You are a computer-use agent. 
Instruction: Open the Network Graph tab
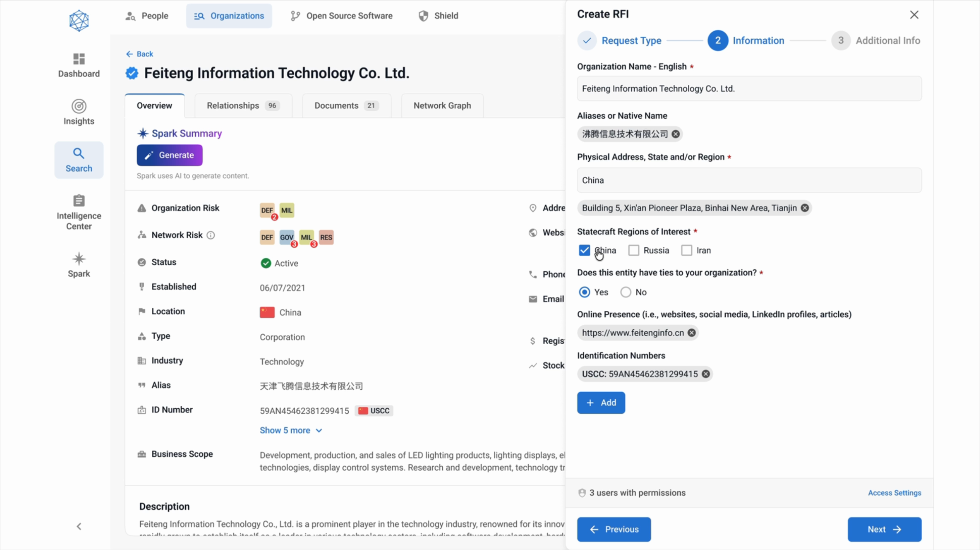coord(442,105)
